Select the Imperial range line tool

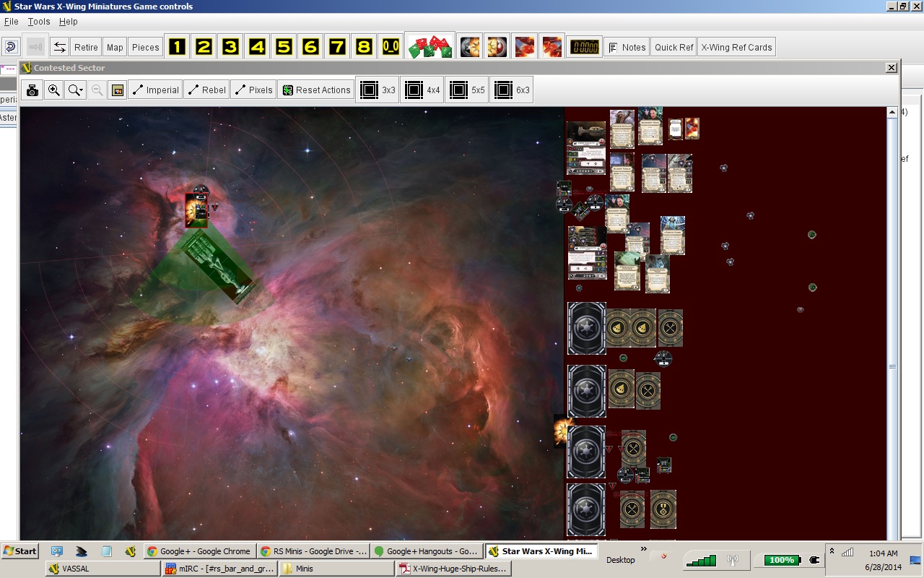point(155,90)
